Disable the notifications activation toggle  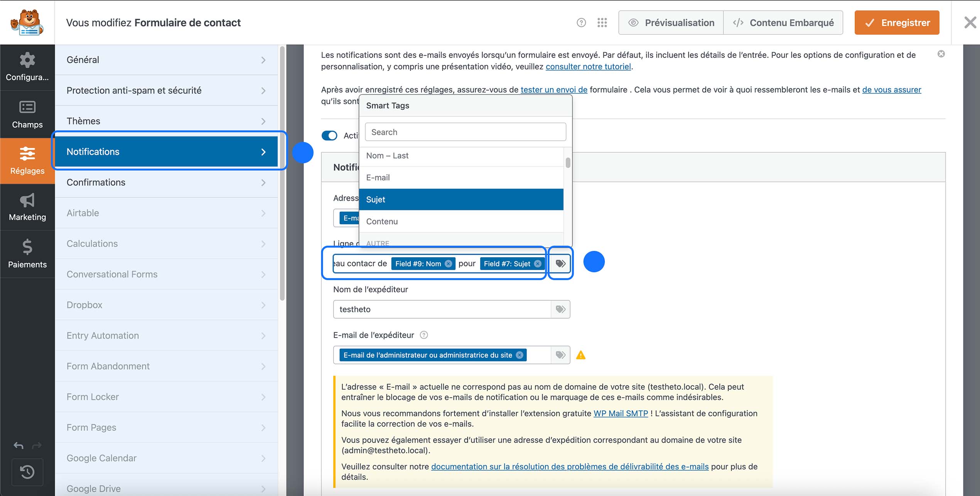(329, 135)
